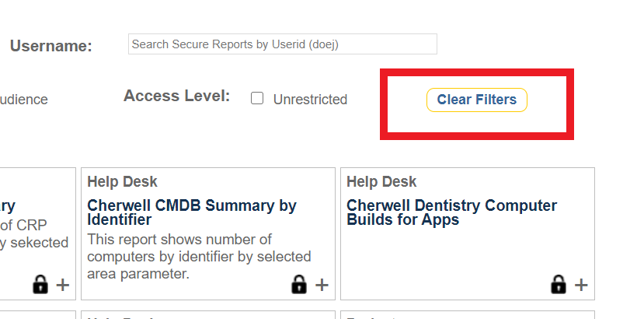
Task: Click the leftmost card's CRP description text
Action: point(33,234)
